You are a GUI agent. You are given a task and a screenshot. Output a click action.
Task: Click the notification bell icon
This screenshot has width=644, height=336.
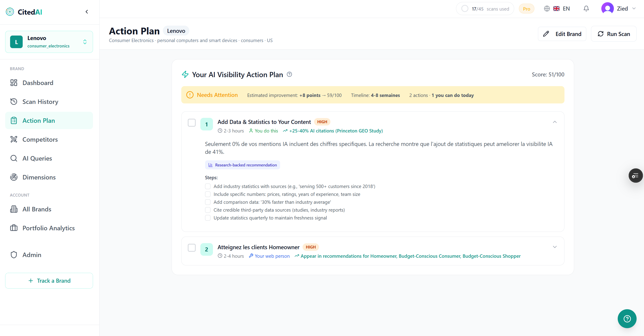tap(586, 9)
